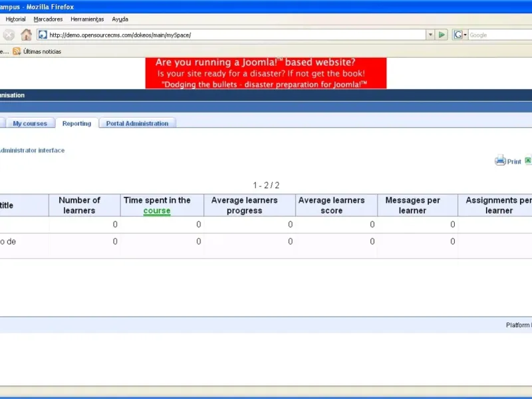Click the red Joomla advertisement banner
This screenshot has width=532, height=399.
[266, 73]
